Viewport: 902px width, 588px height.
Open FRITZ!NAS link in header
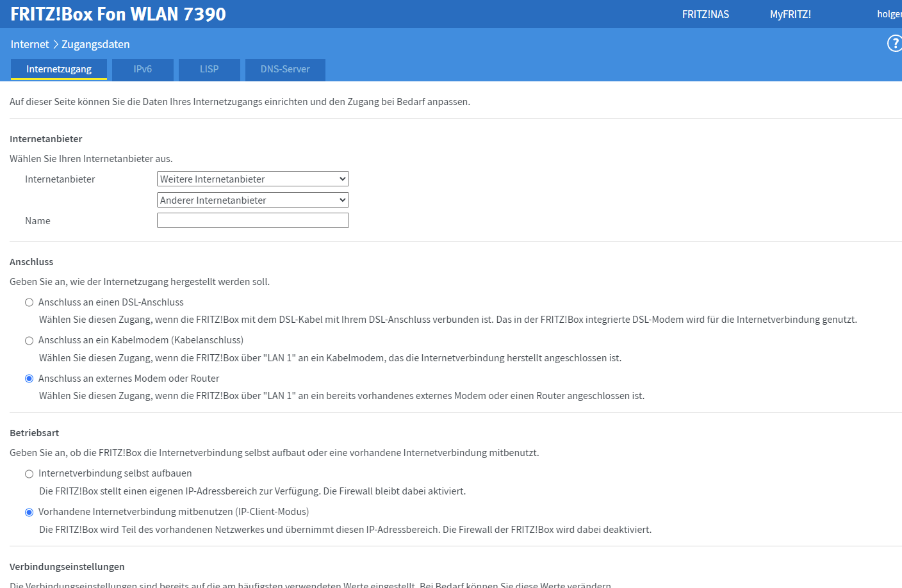click(x=705, y=14)
